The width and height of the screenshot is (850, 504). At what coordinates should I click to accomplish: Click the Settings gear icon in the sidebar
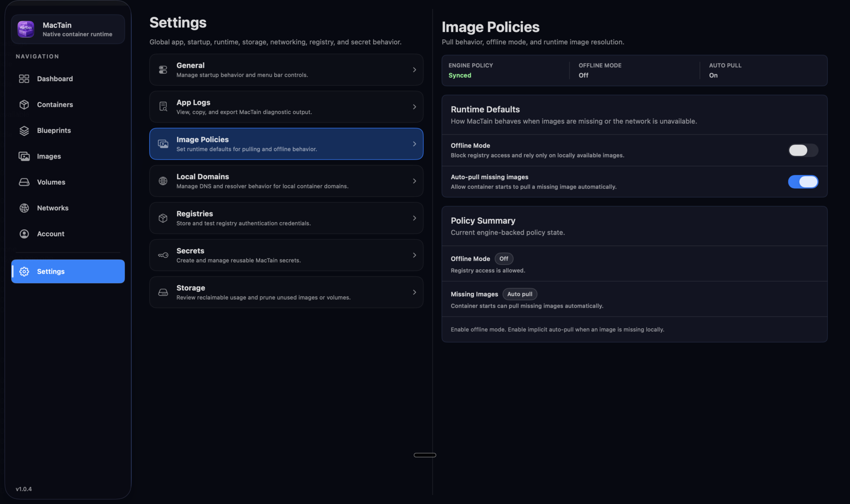(x=24, y=271)
